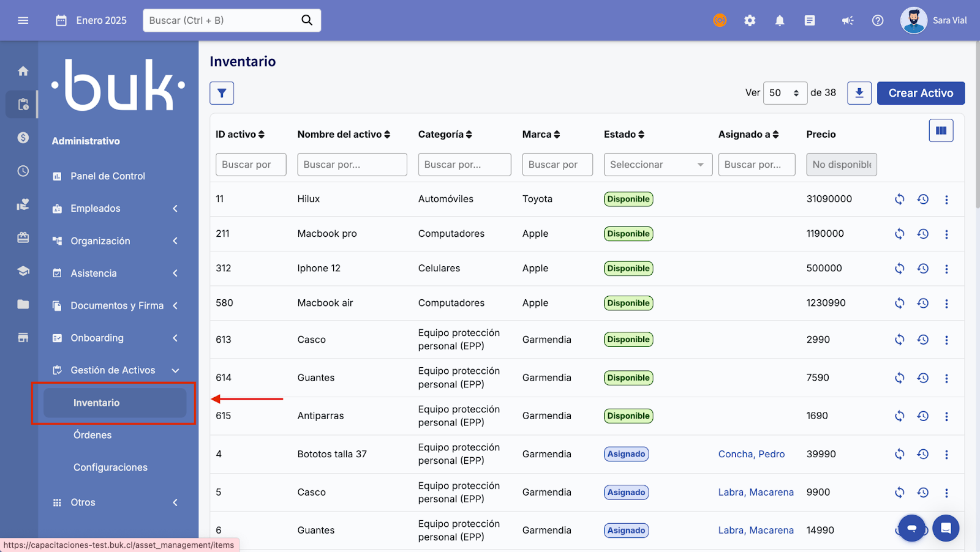Click the graduation cap icon in left rail
Screen dimensions: 980x552
click(x=23, y=270)
